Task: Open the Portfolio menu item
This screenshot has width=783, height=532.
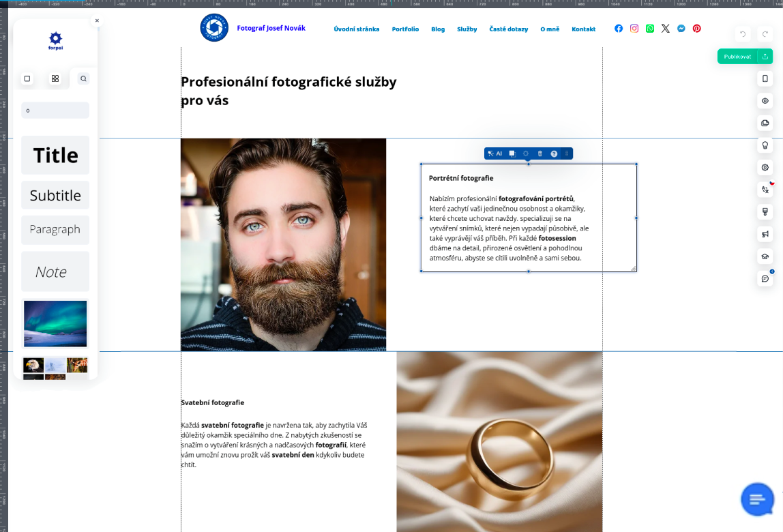Action: (x=405, y=29)
